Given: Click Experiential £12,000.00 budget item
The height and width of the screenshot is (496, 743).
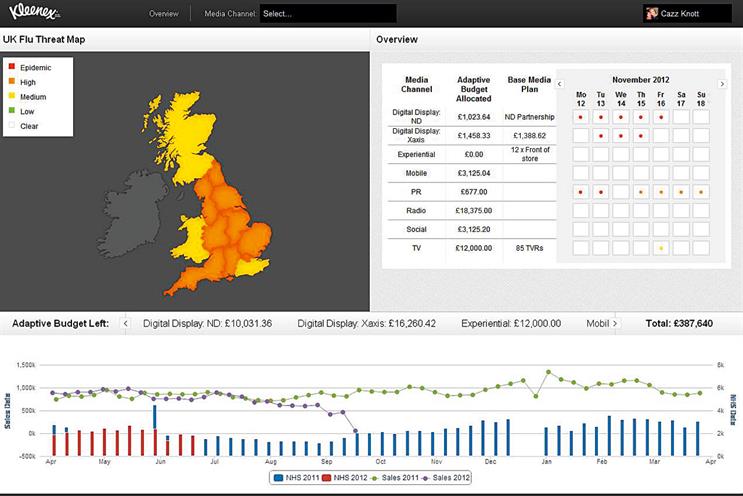Looking at the screenshot, I should point(511,324).
